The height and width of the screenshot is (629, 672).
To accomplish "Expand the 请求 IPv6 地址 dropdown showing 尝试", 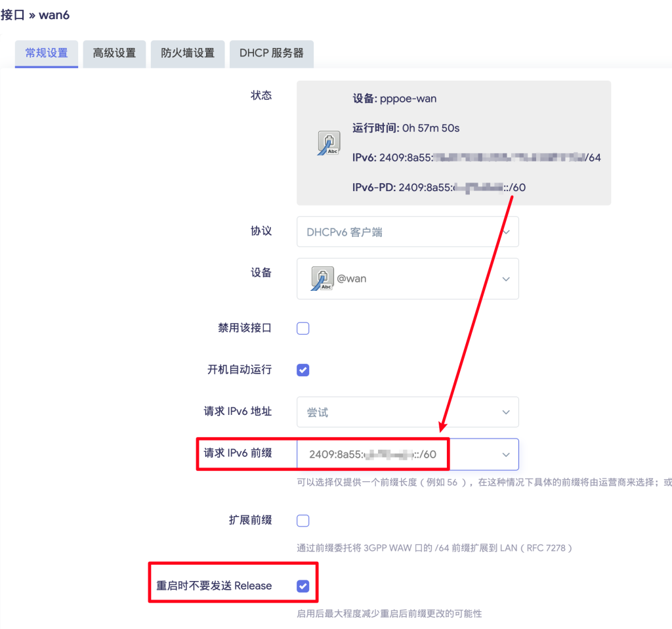I will tap(408, 412).
